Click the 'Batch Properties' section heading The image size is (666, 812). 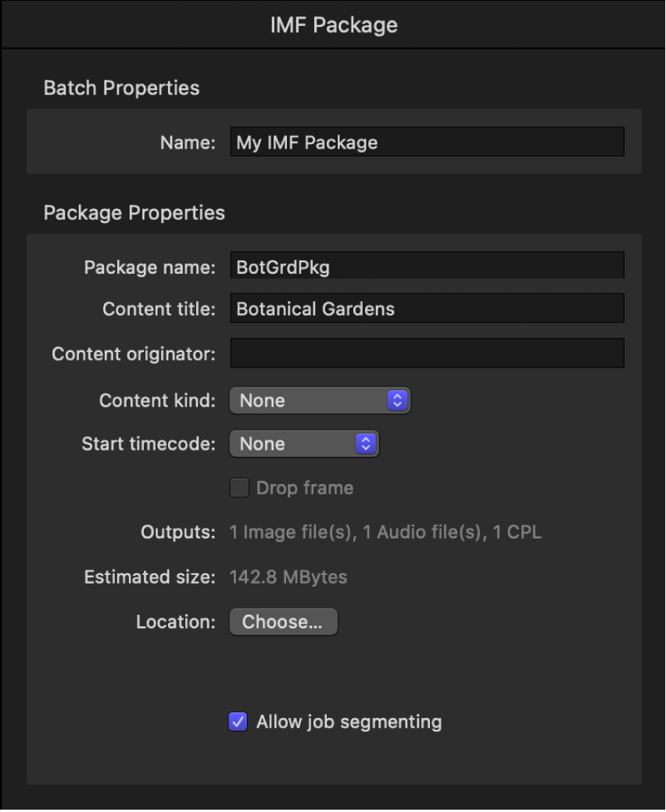121,88
